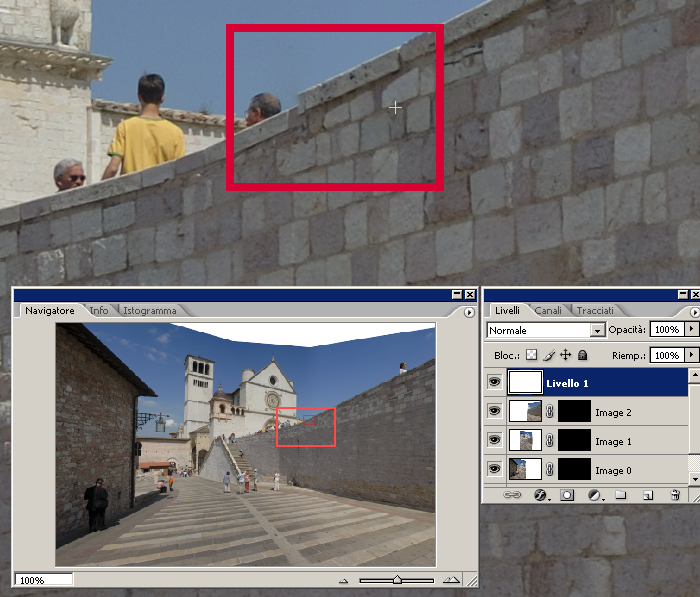
Task: Click the layers list scroll down arrow
Action: click(695, 479)
